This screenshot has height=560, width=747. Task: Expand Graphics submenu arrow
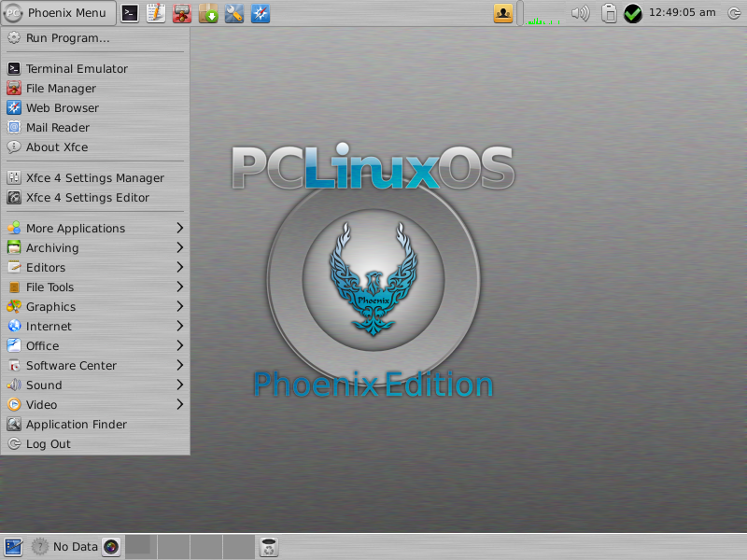(x=179, y=306)
